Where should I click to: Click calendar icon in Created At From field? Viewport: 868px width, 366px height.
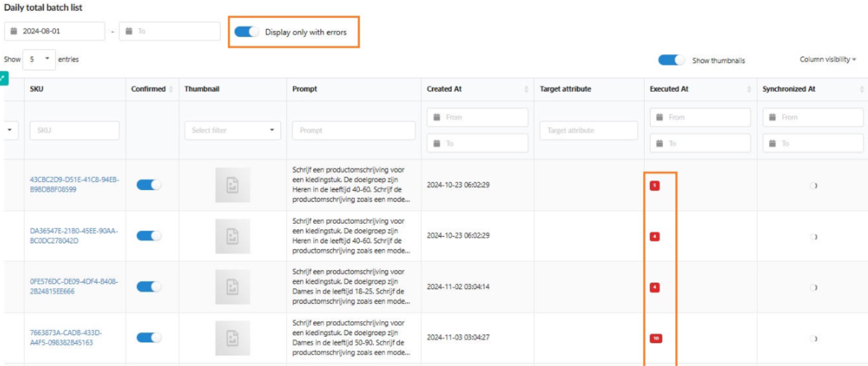pos(436,117)
